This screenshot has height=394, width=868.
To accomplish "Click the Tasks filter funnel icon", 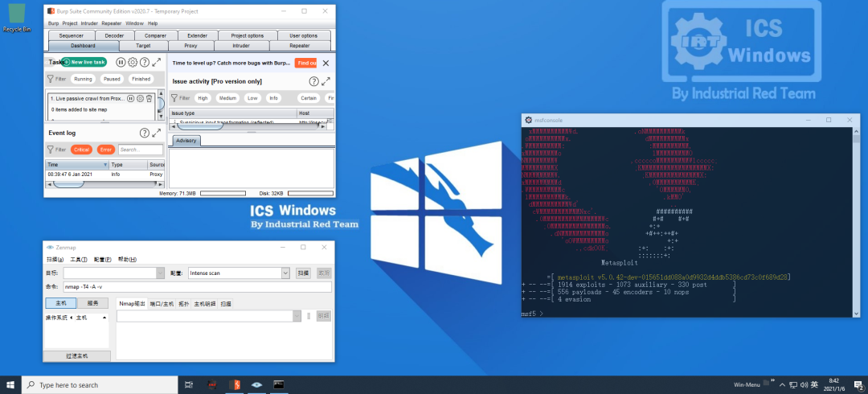I will tap(50, 79).
